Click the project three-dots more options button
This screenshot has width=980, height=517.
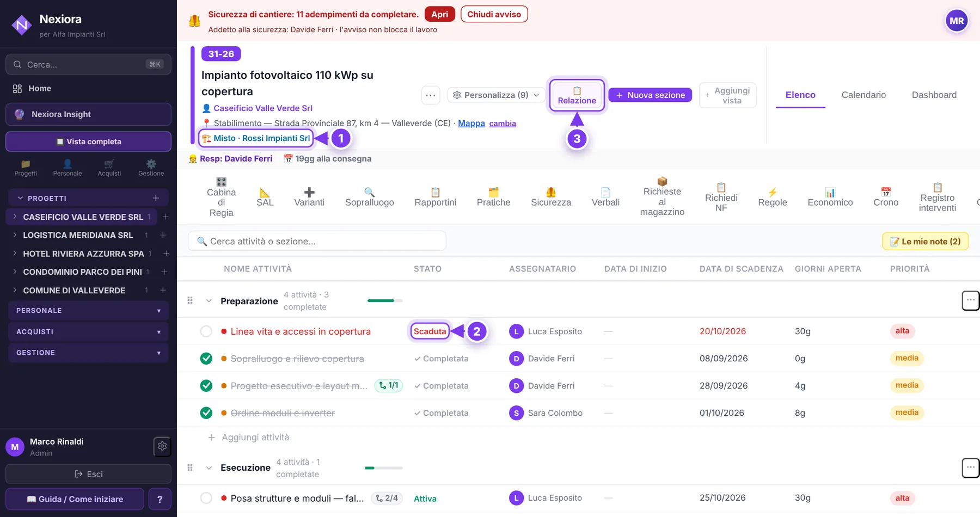[x=431, y=95]
